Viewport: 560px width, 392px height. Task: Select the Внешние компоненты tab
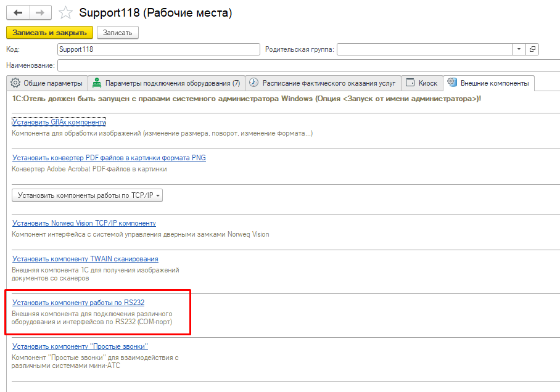click(488, 83)
